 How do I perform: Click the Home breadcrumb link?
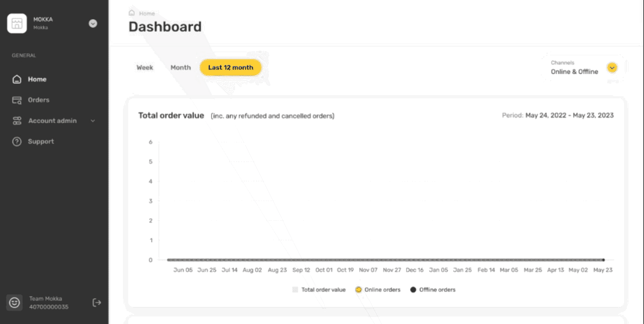147,13
